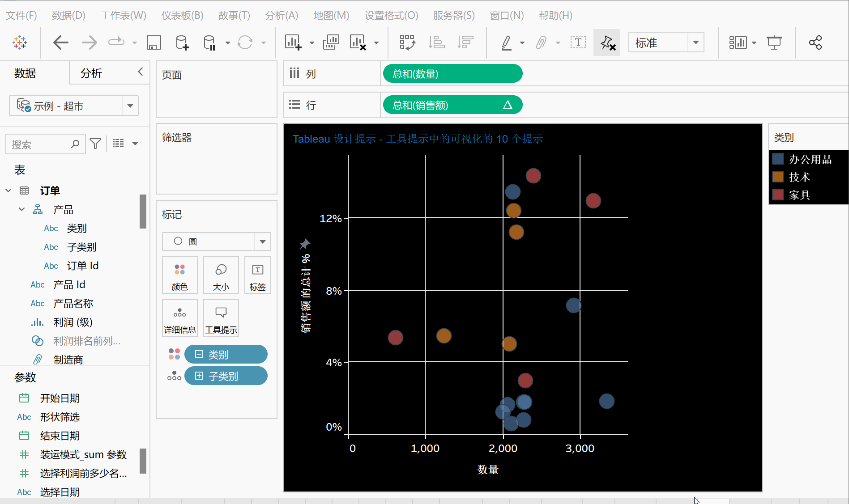Image resolution: width=849 pixels, height=504 pixels.
Task: Open the Size card in Marks
Action: (221, 275)
